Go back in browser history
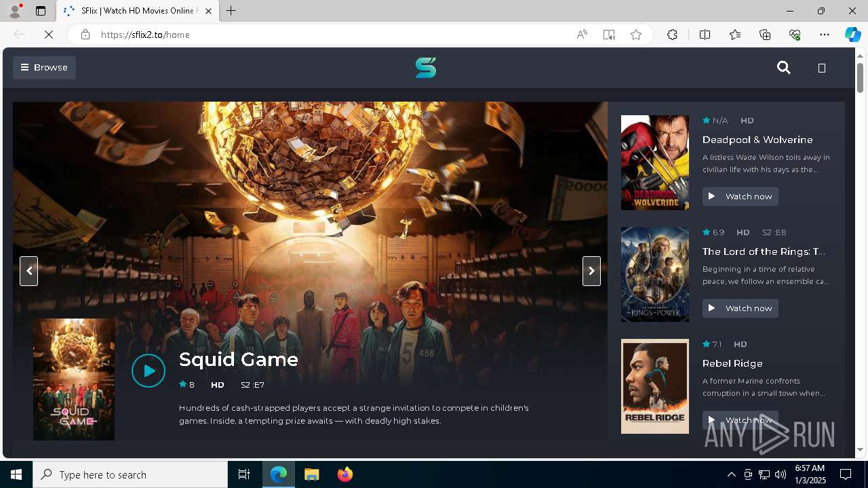The width and height of the screenshot is (868, 488). click(19, 35)
